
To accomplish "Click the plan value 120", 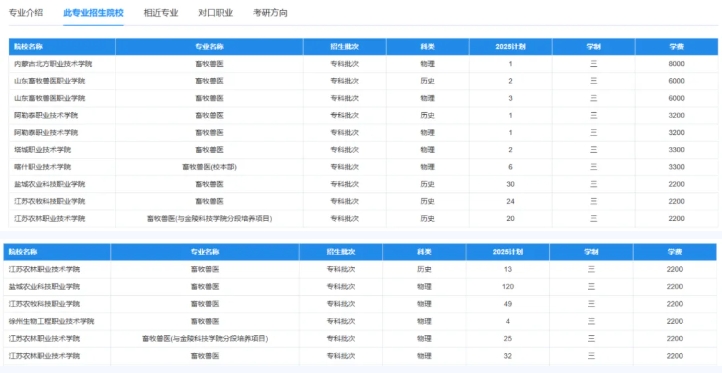I will pos(508,286).
